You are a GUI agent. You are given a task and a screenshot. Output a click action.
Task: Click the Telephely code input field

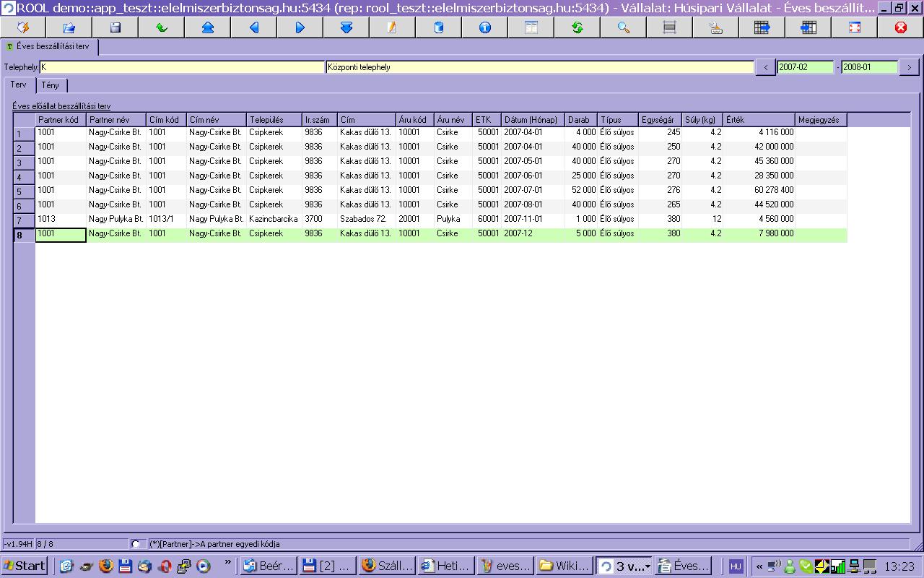pos(182,67)
